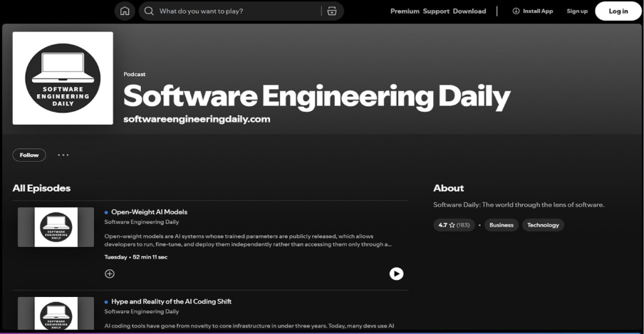Click the search field placeholder text

[201, 11]
